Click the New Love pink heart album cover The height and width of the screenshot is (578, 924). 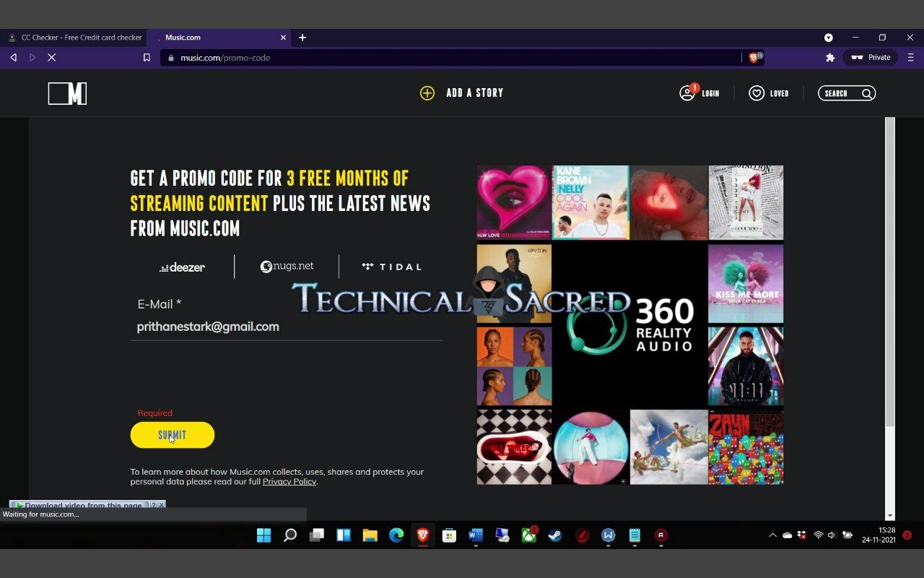pyautogui.click(x=514, y=202)
